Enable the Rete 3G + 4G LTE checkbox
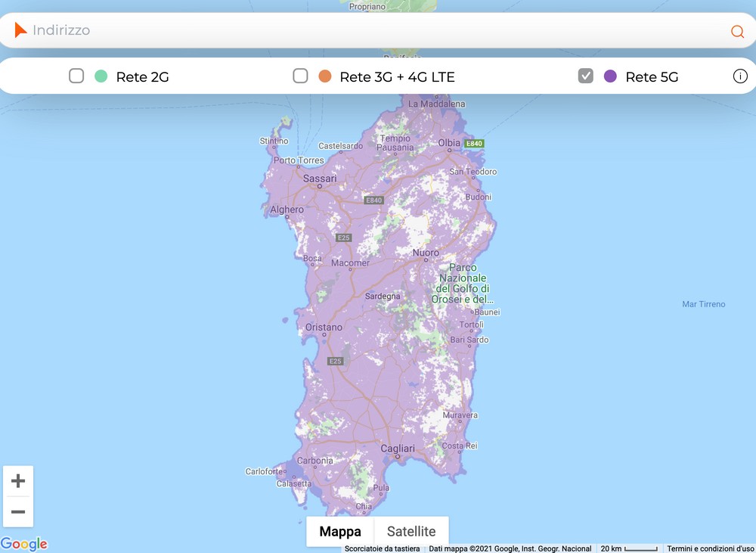Image resolution: width=756 pixels, height=553 pixels. click(300, 76)
